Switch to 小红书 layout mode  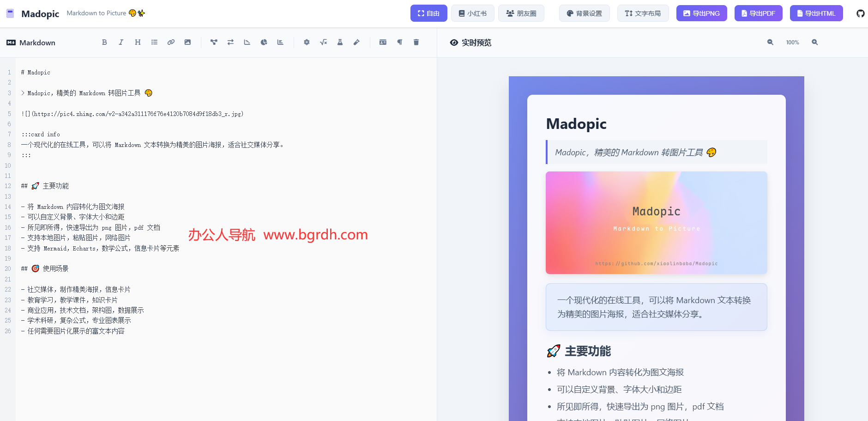(473, 13)
